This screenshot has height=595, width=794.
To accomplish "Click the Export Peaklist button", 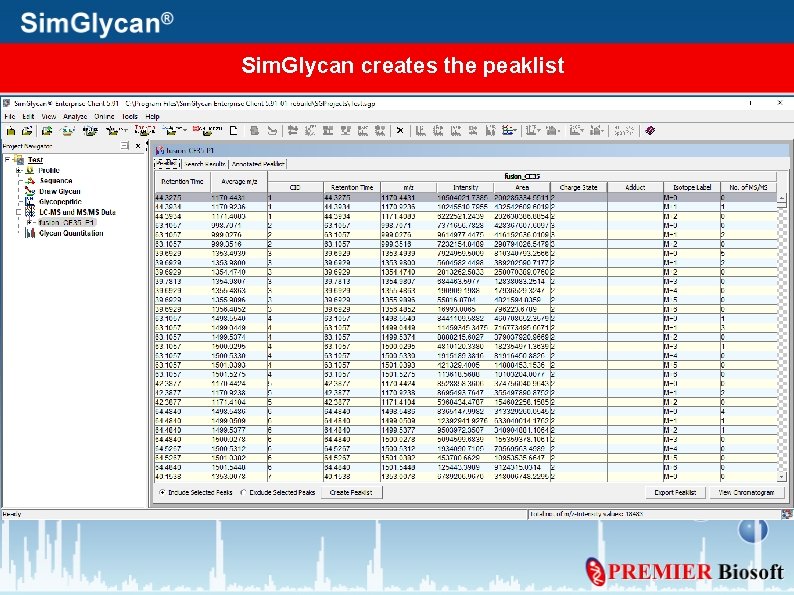I will 675,492.
